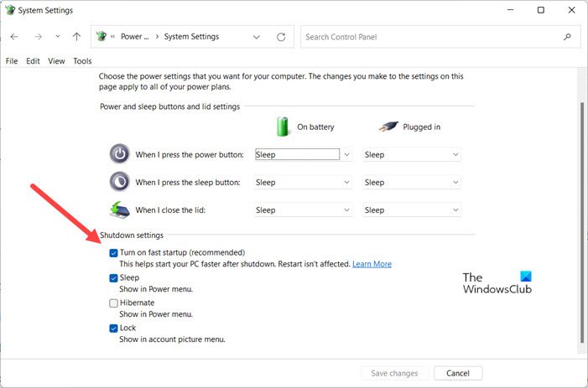
Task: Click the laptop lid close icon
Action: coord(120,210)
